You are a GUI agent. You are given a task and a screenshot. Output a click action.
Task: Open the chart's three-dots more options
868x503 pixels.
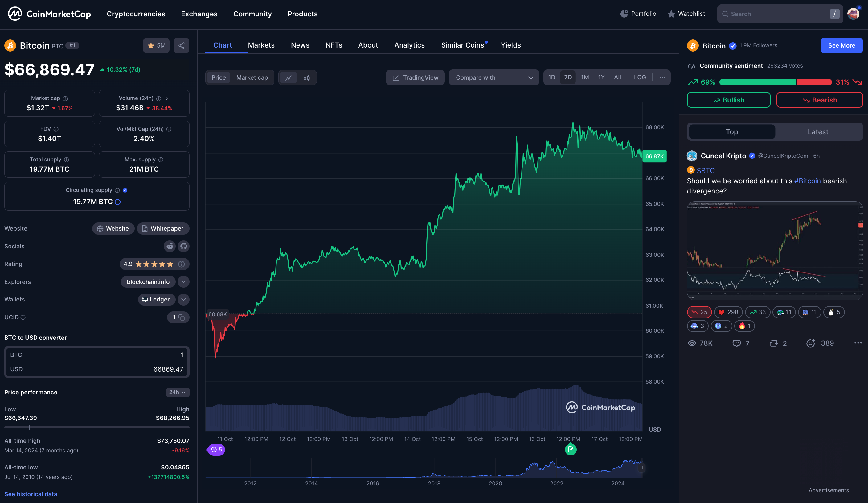(x=662, y=77)
